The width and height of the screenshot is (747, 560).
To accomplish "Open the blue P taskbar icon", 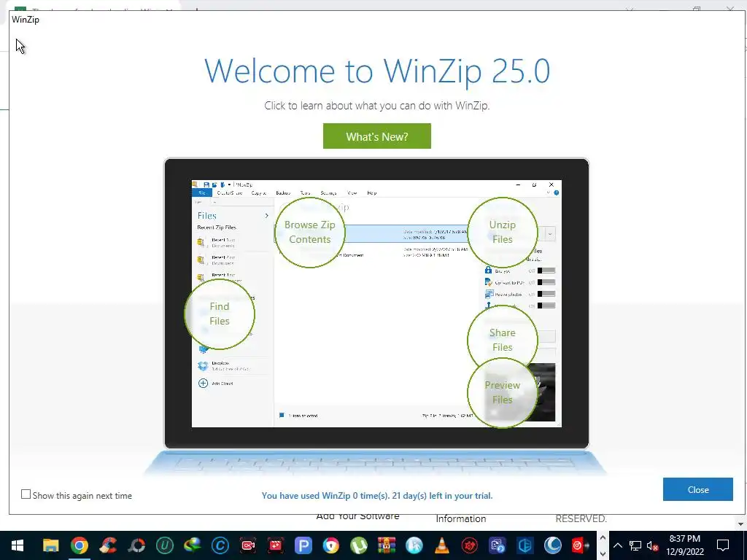I will (303, 545).
